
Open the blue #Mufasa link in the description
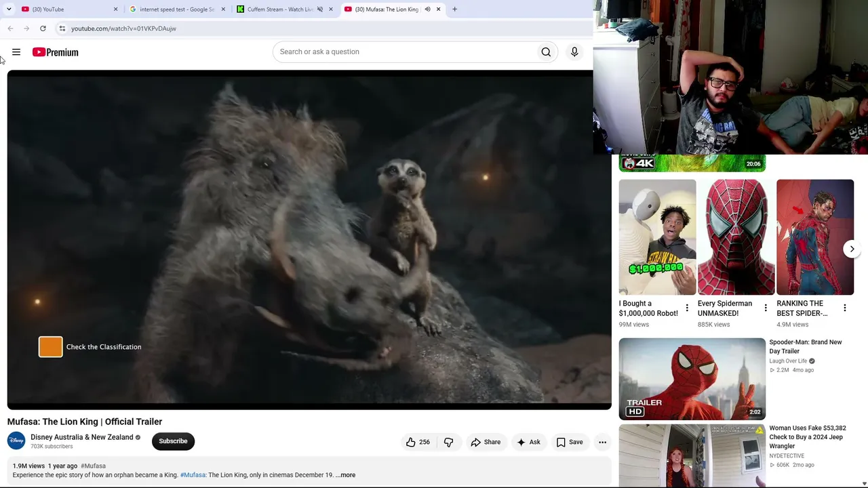[193, 475]
